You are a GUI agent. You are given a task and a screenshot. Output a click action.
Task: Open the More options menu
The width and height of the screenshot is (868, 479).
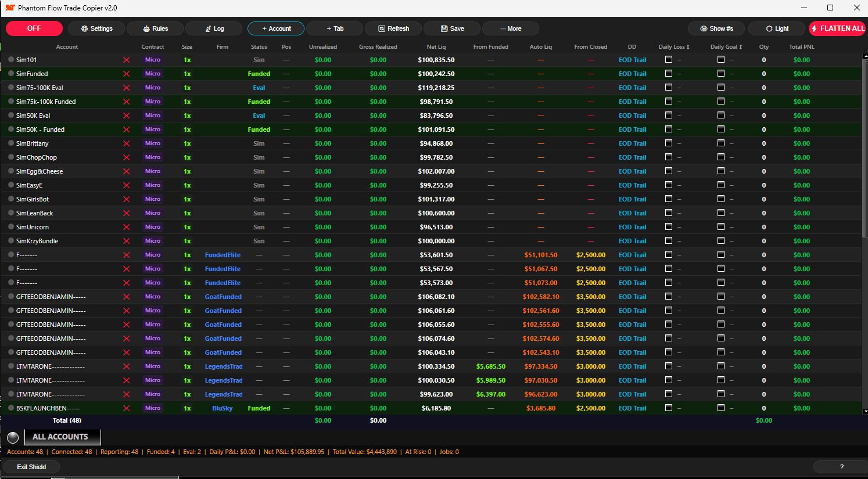(511, 28)
